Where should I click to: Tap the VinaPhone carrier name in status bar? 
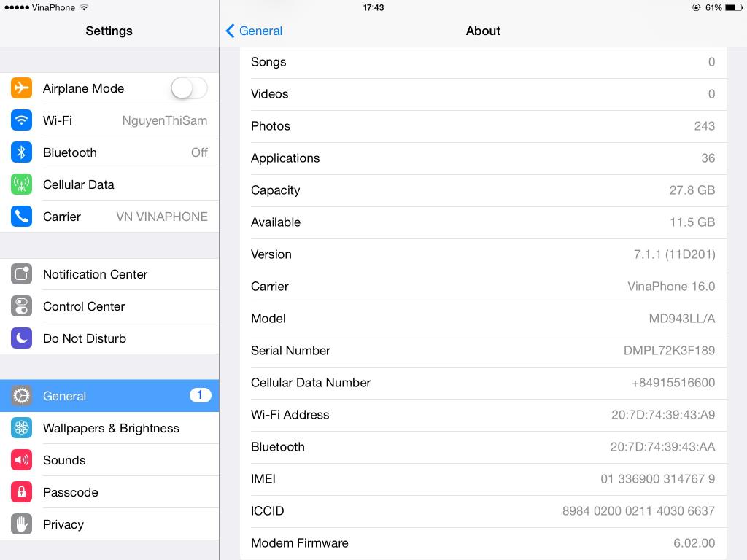[53, 7]
